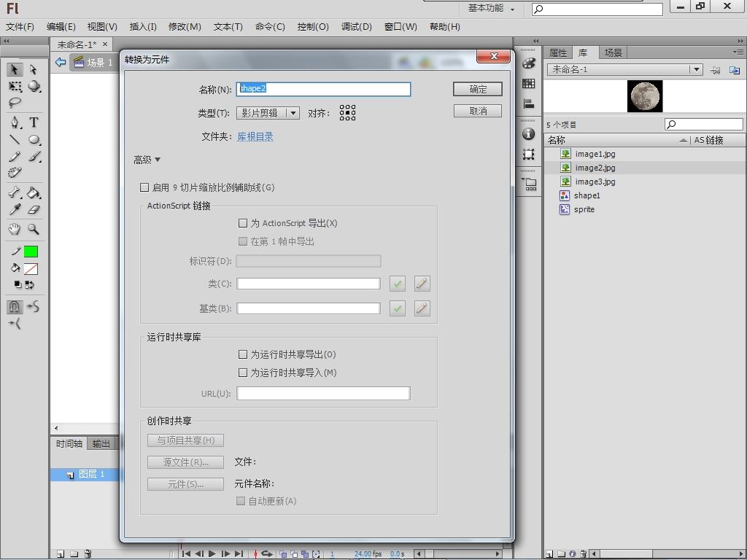Select the 3D Rotation tool
Screen dimensions: 747x560
(x=34, y=86)
